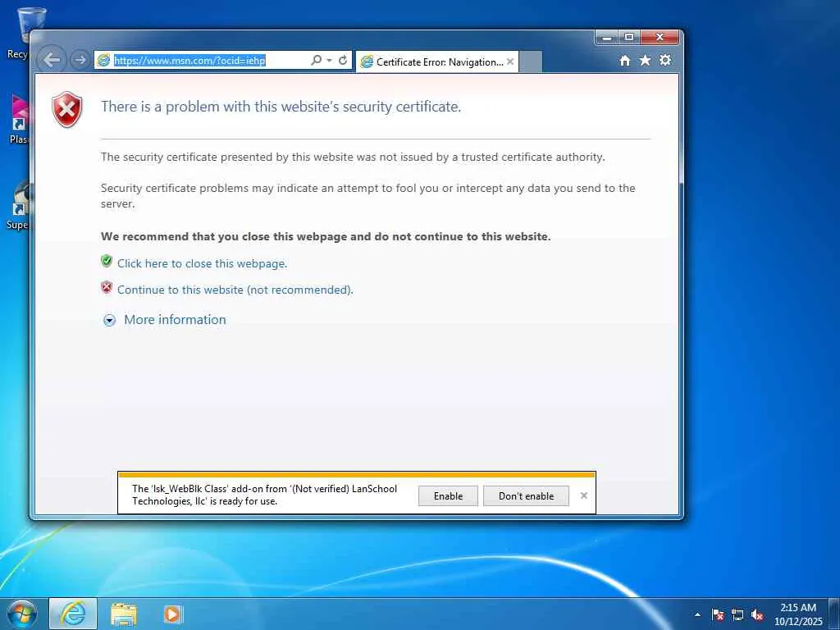The height and width of the screenshot is (630, 840).
Task: Open the Action Center flag icon
Action: [x=718, y=614]
